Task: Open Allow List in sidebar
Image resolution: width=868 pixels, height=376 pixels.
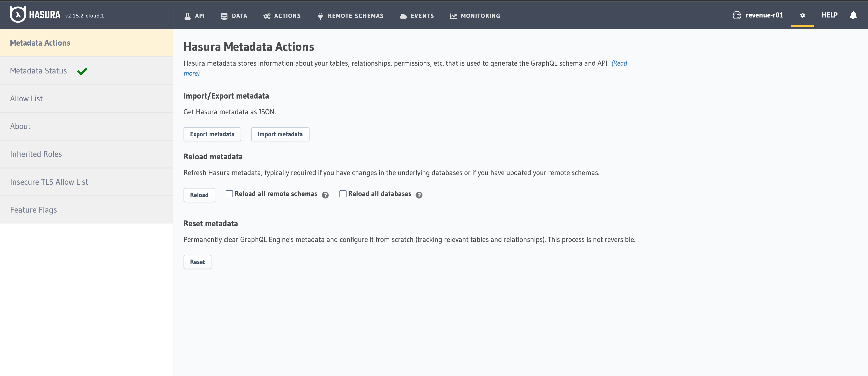Action: click(87, 99)
